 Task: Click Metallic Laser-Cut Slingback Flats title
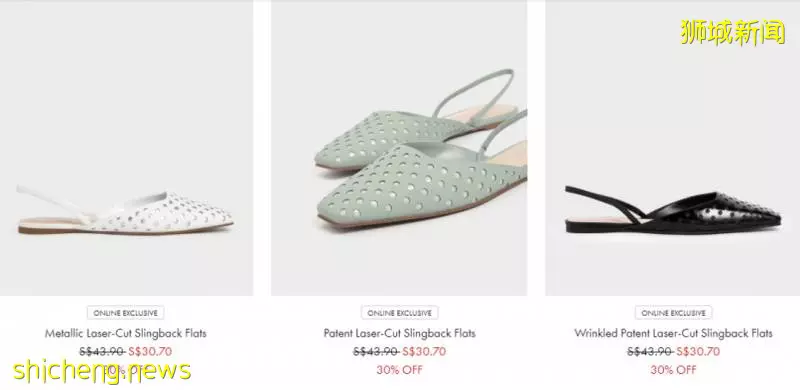(x=126, y=333)
